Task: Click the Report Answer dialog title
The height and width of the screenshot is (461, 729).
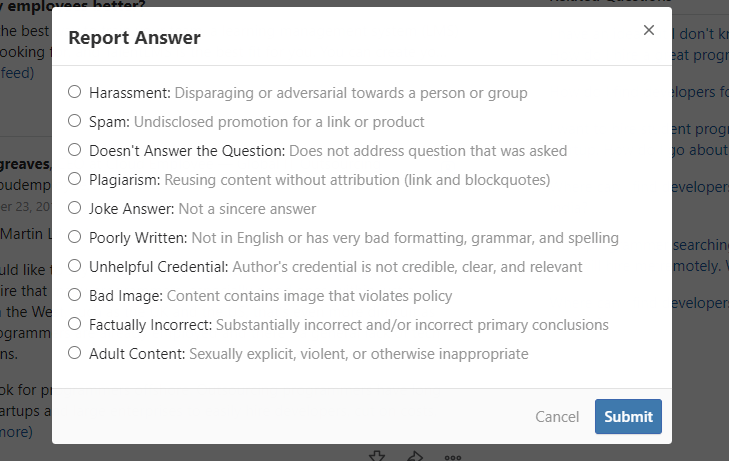Action: coord(134,38)
